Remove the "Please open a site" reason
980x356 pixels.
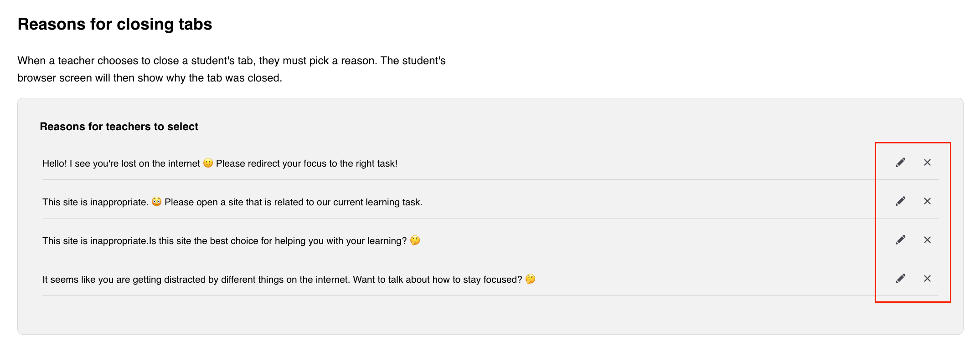(927, 201)
